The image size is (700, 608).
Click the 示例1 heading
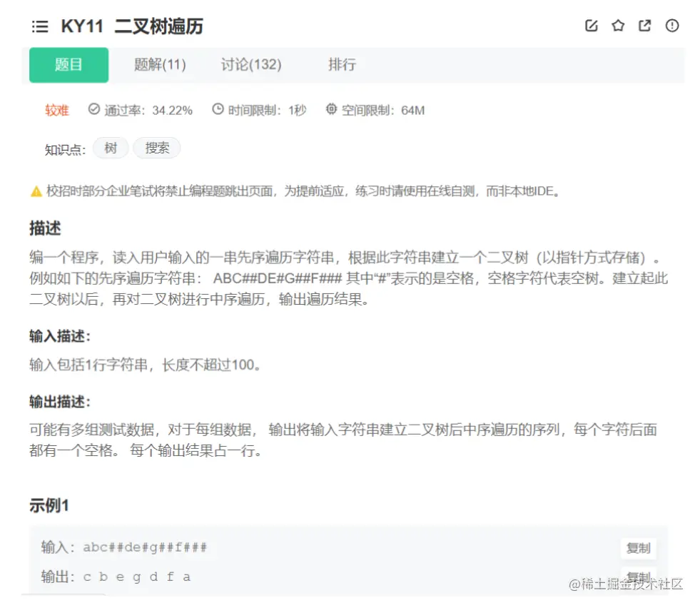click(x=49, y=506)
